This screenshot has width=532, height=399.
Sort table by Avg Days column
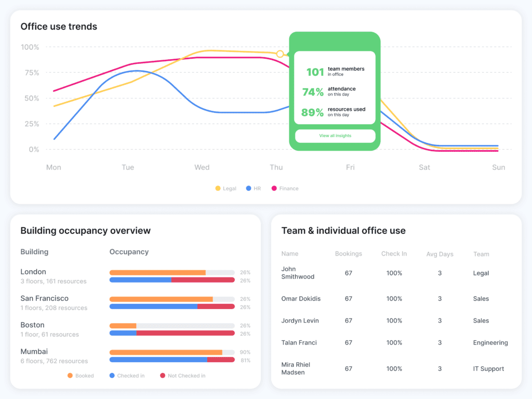point(440,254)
